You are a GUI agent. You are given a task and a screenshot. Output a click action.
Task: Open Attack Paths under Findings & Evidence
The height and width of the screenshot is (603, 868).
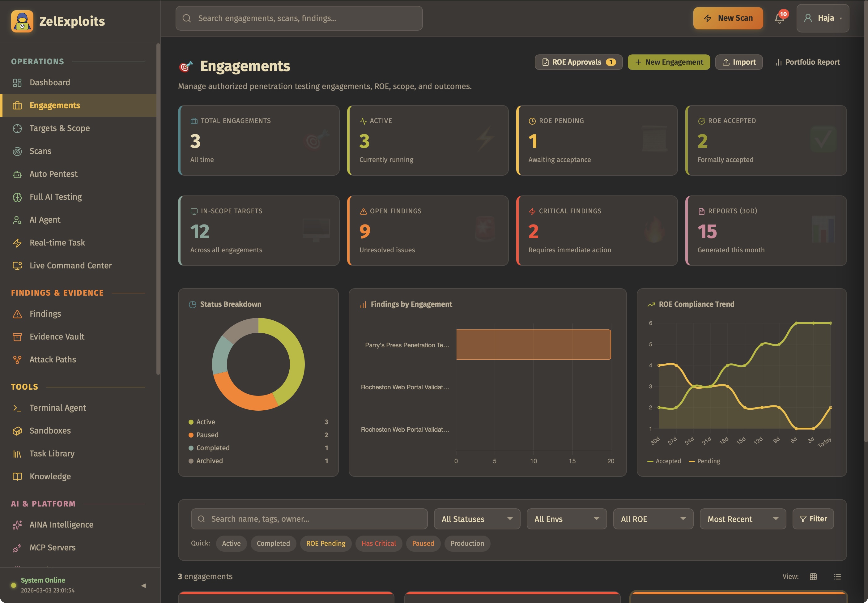pos(53,359)
